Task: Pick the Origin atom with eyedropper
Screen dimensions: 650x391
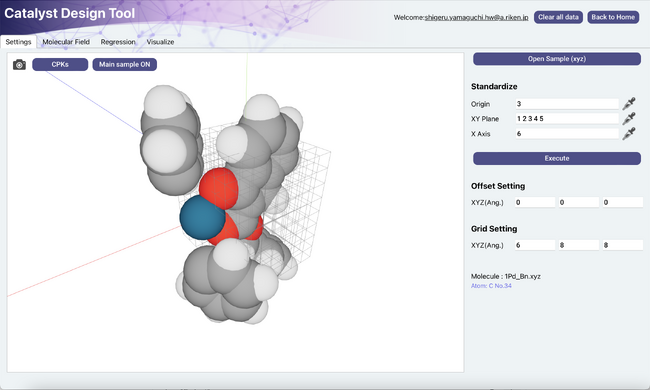Action: pyautogui.click(x=629, y=104)
